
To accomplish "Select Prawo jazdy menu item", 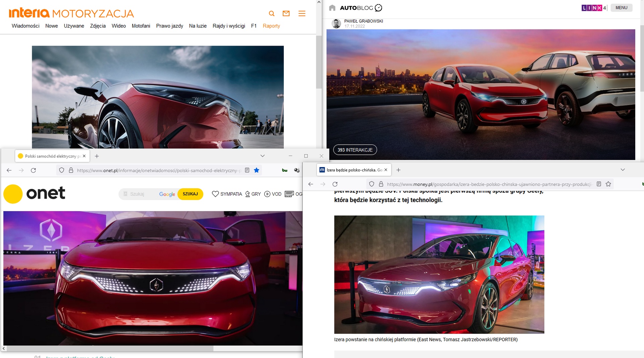I will pyautogui.click(x=169, y=26).
